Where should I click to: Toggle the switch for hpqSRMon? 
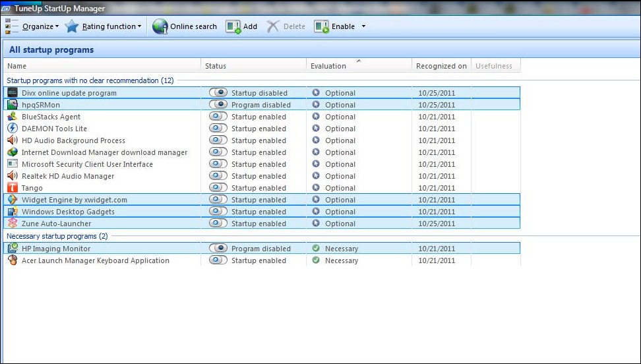(218, 104)
